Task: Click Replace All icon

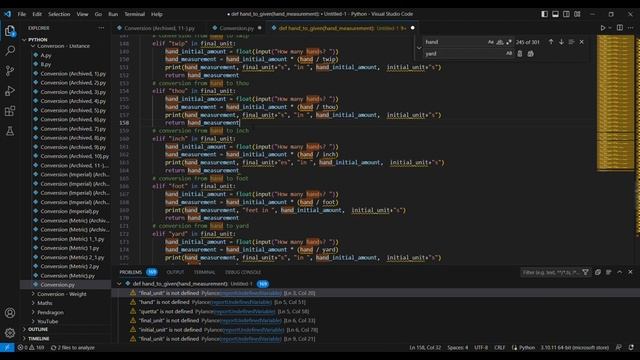Action: (x=530, y=53)
